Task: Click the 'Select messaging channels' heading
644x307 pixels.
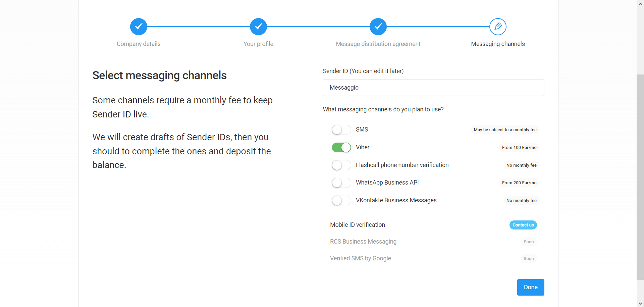Action: (x=160, y=75)
